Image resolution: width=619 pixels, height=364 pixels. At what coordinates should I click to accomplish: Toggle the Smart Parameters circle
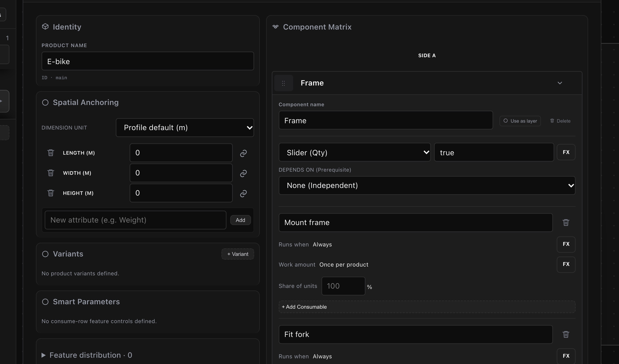point(45,302)
